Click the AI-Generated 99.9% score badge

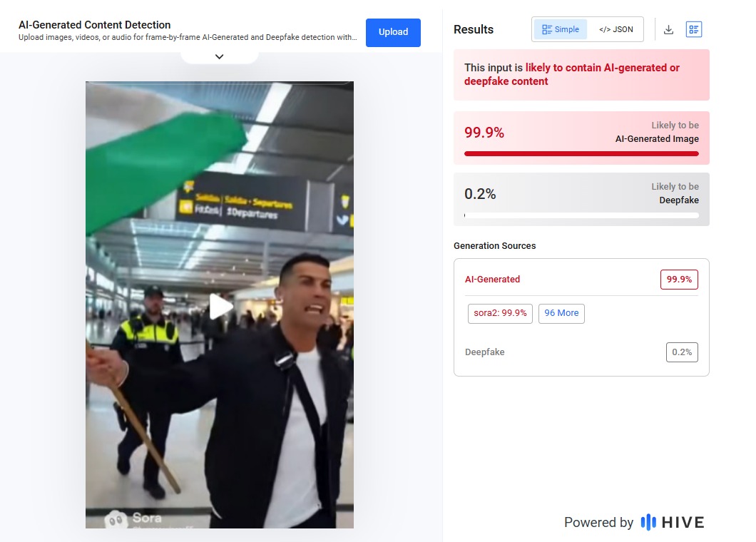click(678, 280)
